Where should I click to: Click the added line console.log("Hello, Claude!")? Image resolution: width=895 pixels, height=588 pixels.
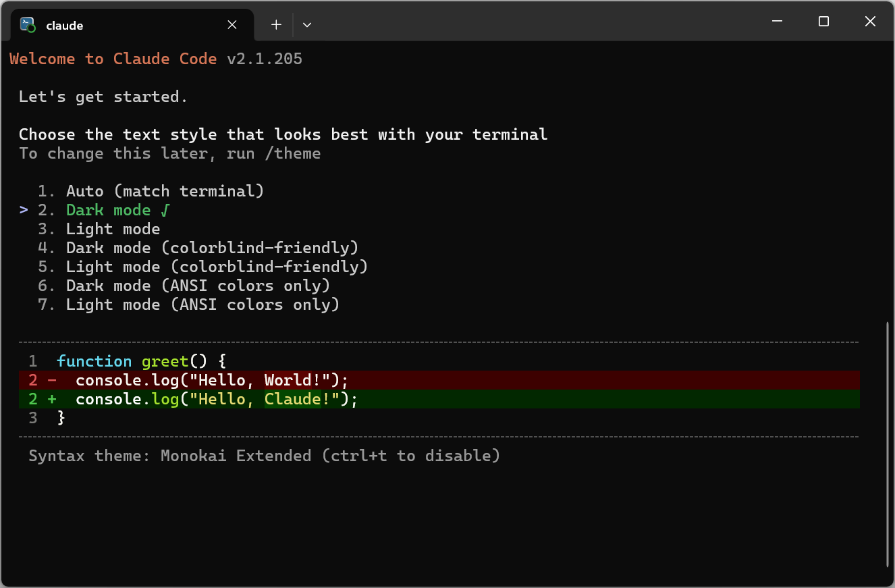[439, 399]
